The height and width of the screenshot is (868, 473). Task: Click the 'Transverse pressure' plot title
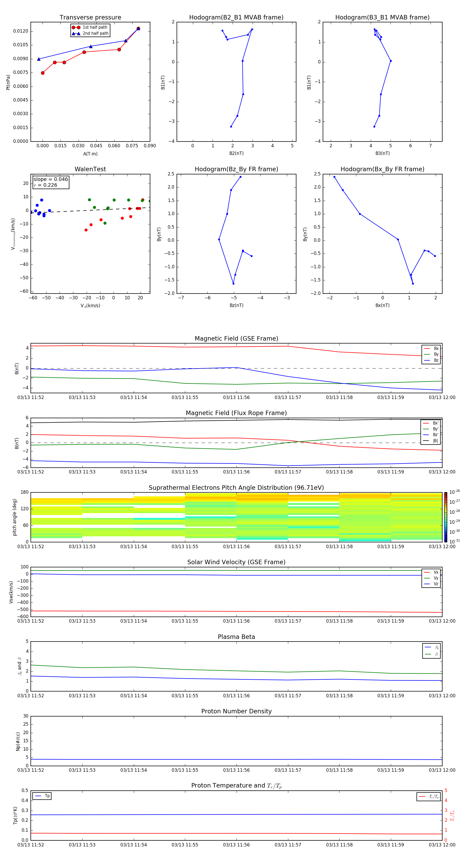coord(90,18)
